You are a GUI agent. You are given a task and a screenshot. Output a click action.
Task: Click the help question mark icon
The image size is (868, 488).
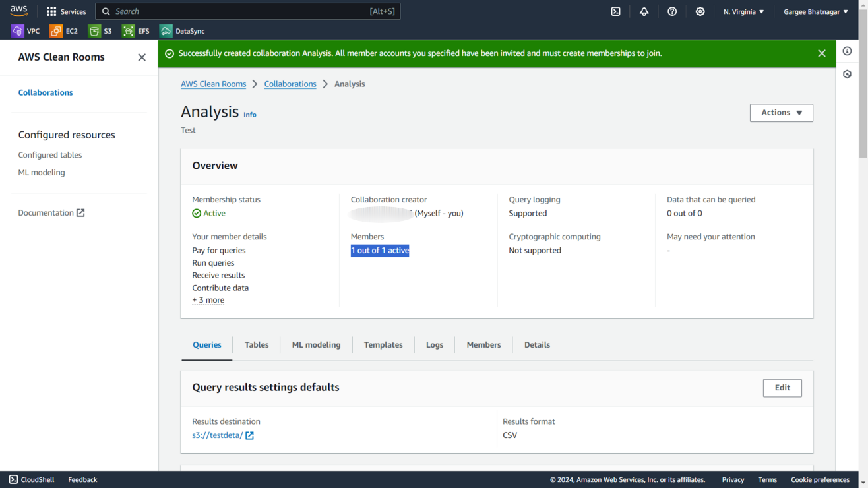(x=671, y=11)
